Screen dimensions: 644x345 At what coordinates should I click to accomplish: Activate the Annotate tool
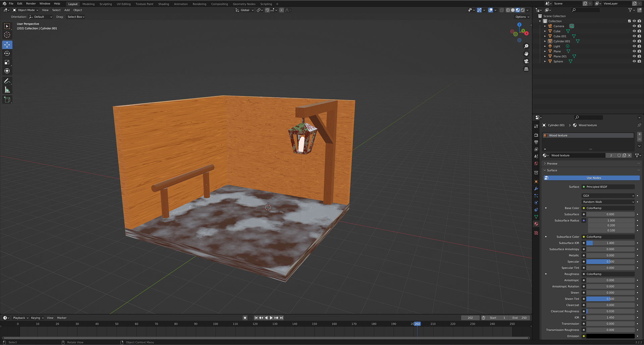pyautogui.click(x=7, y=81)
